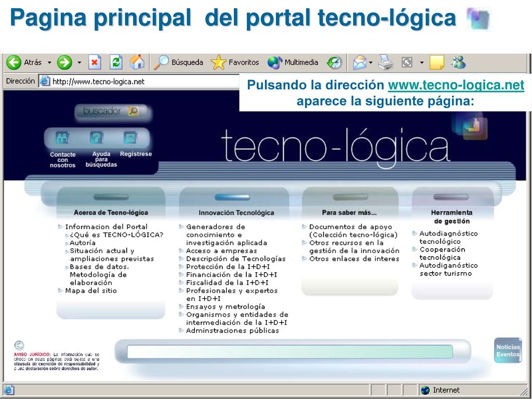The image size is (532, 399).
Task: Stop page loading with red X icon
Action: (95, 62)
